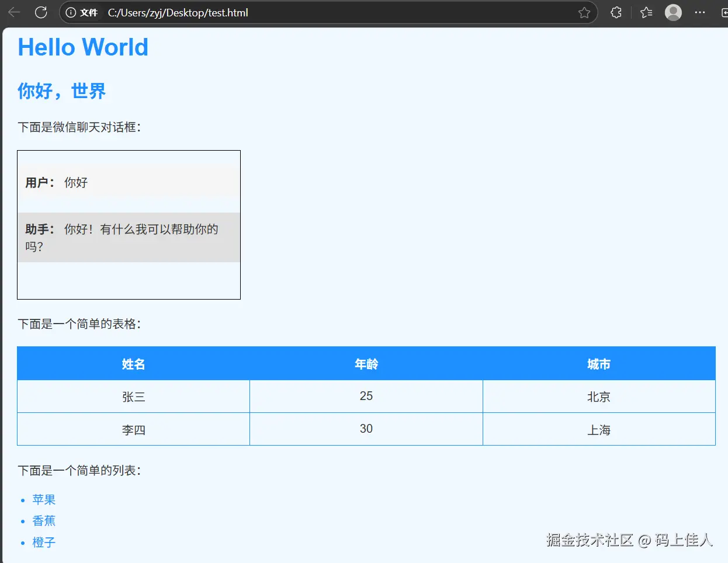Screen dimensions: 728x563
Task: Click the 用户： 你好 chat message
Action: [x=129, y=183]
